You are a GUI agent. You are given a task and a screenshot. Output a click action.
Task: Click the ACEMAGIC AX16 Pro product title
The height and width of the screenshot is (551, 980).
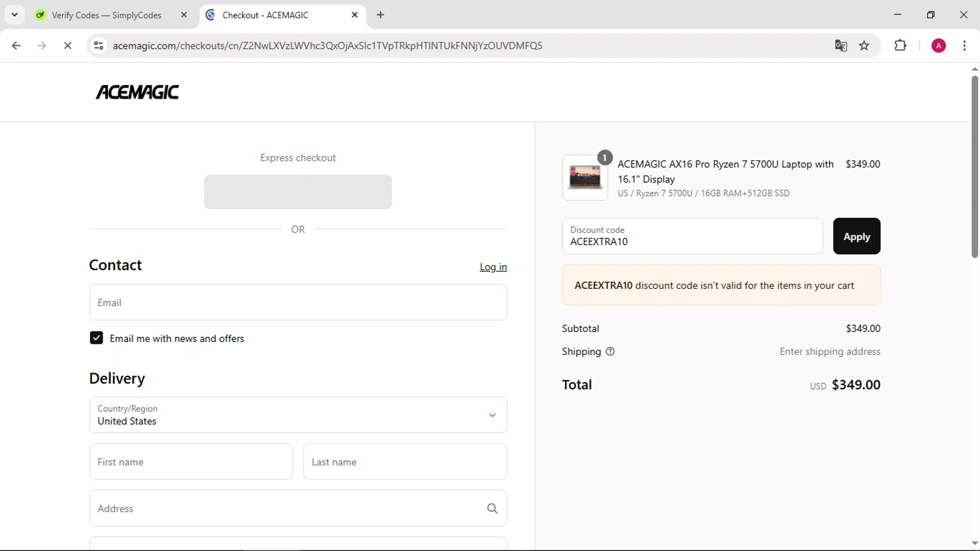pos(725,171)
